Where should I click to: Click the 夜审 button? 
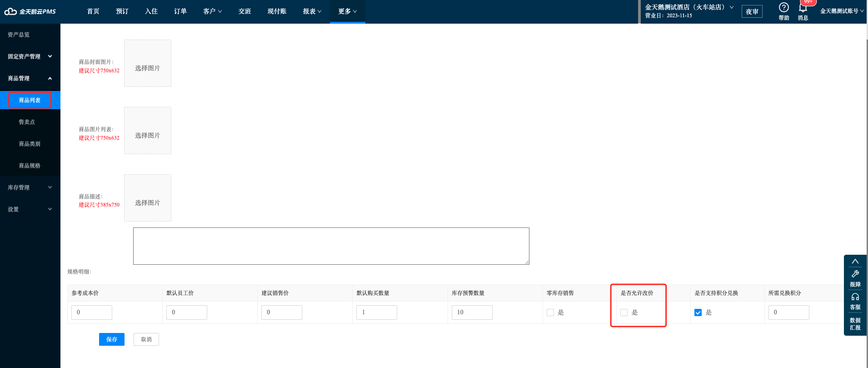[x=752, y=11]
